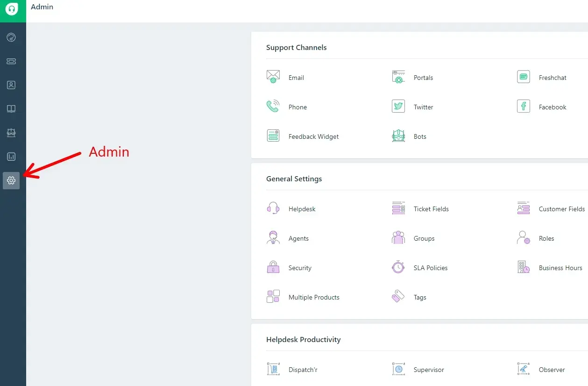Click the Security padlock icon

(x=273, y=267)
